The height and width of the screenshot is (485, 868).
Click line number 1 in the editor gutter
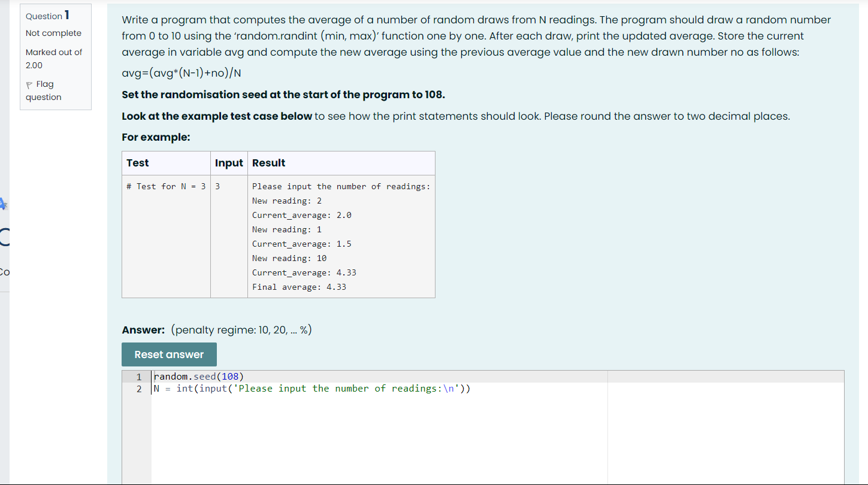(139, 376)
